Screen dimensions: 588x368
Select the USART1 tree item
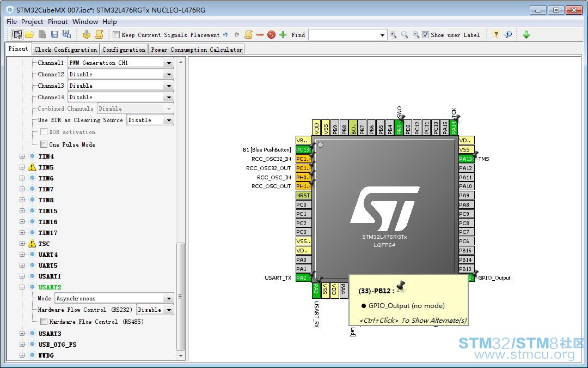point(50,276)
